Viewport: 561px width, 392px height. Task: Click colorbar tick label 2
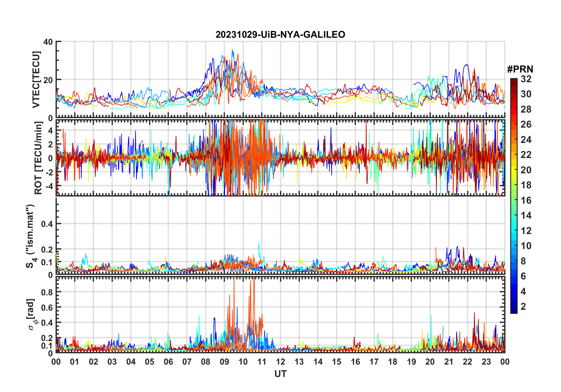click(523, 307)
